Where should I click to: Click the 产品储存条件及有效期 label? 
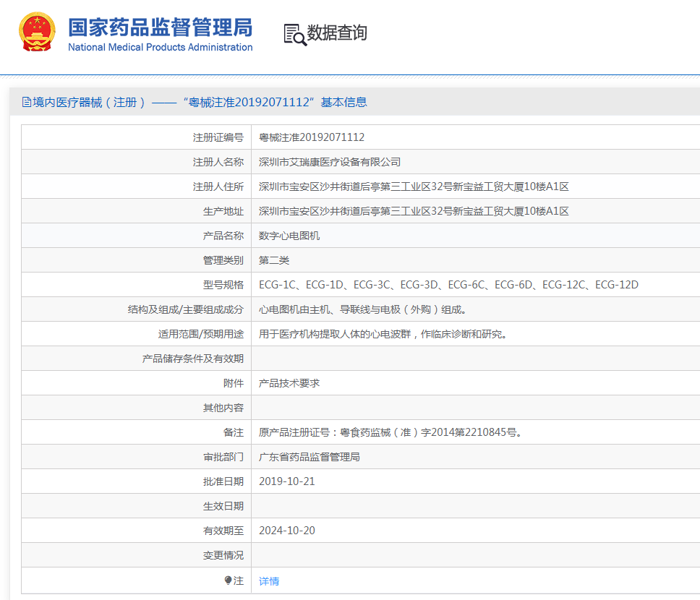click(x=193, y=359)
